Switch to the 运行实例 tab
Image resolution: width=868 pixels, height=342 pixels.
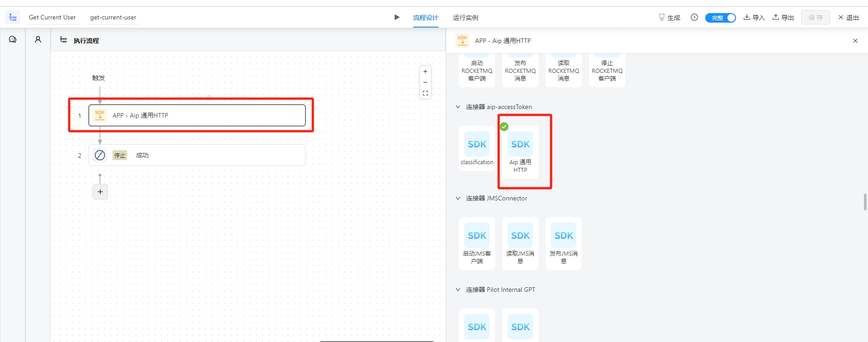click(465, 18)
